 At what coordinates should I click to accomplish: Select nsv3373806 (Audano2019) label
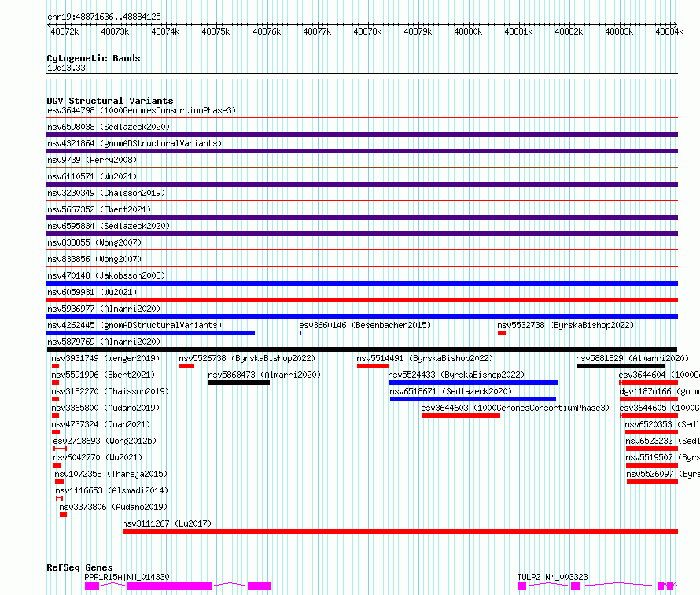(x=113, y=507)
